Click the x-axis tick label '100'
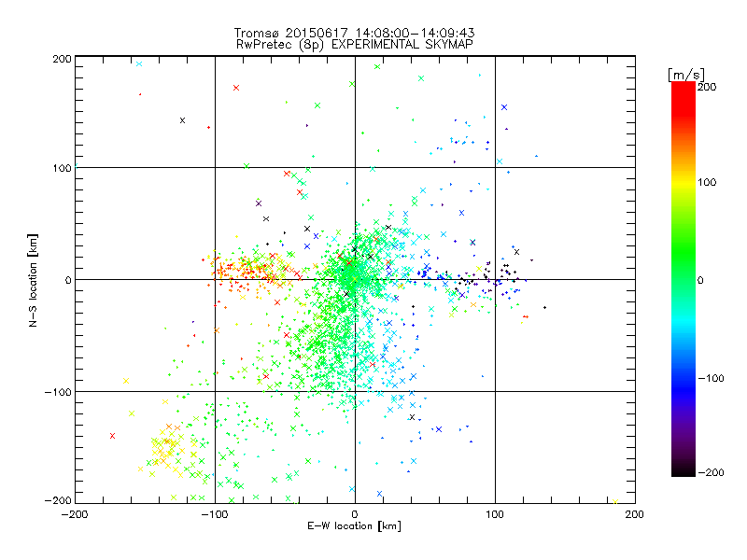 [x=495, y=514]
